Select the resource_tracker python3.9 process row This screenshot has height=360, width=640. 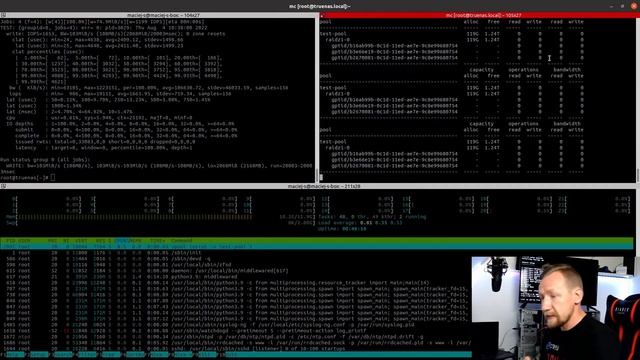coord(235,283)
